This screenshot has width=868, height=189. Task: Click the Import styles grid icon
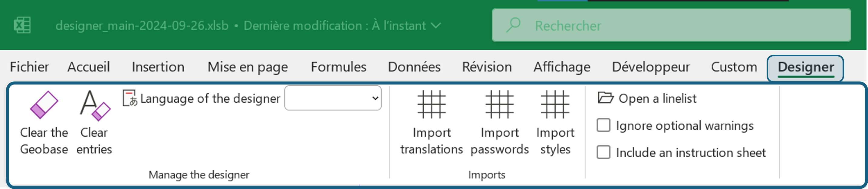[555, 104]
